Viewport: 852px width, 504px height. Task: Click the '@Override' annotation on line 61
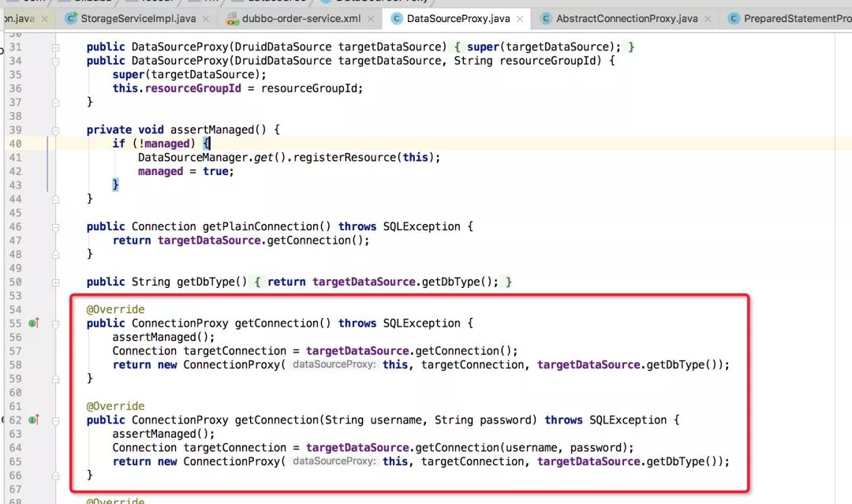coord(116,405)
